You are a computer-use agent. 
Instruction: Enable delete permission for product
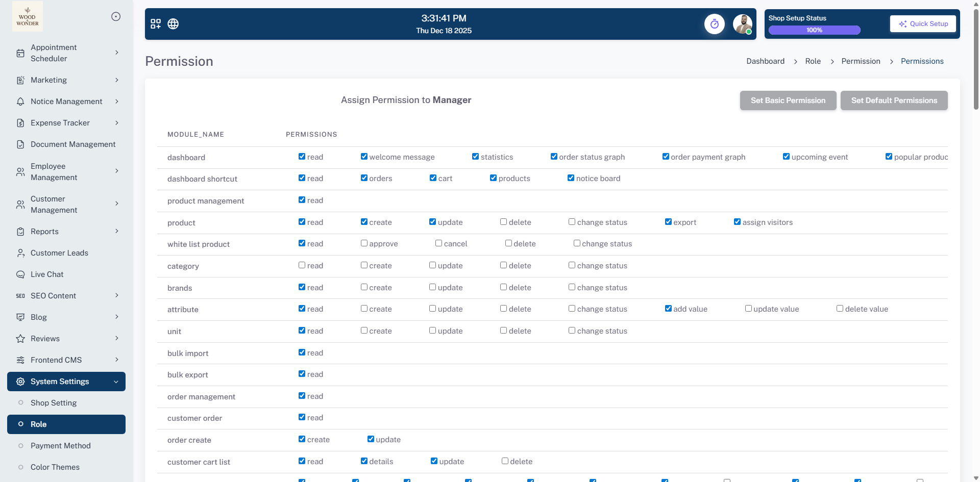pyautogui.click(x=503, y=222)
